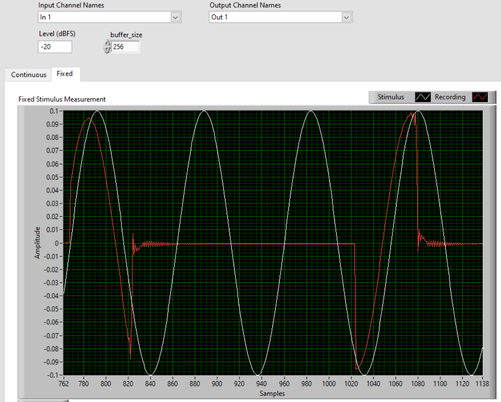The image size is (501, 402).
Task: Click the buffer_size 256 field
Action: coord(125,47)
